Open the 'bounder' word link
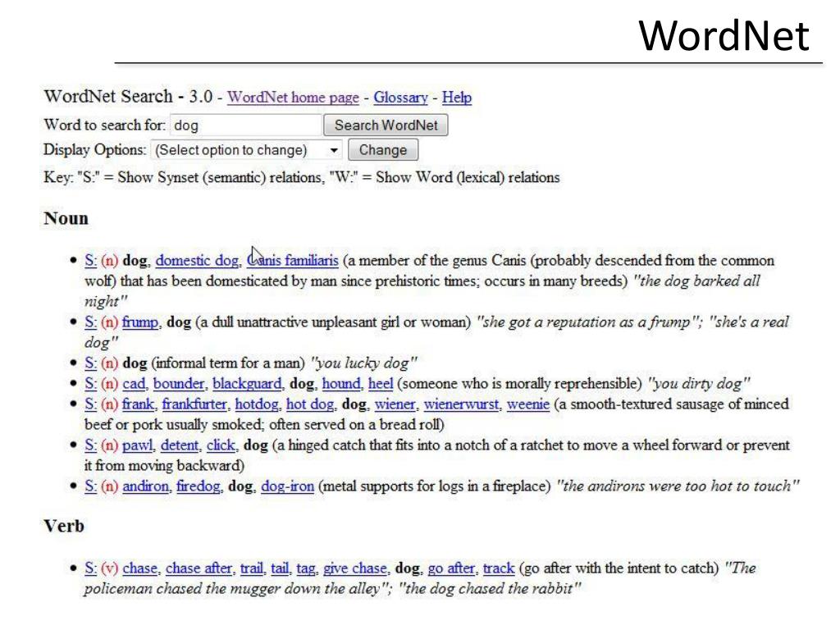Image resolution: width=840 pixels, height=630 pixels. click(179, 384)
